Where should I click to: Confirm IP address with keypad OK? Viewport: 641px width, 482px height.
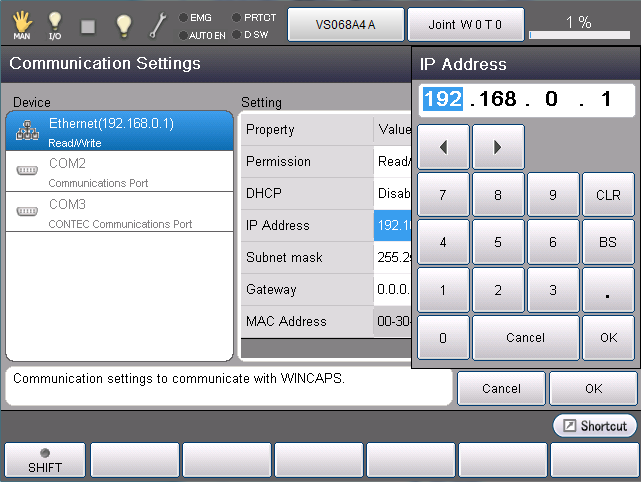pyautogui.click(x=609, y=338)
